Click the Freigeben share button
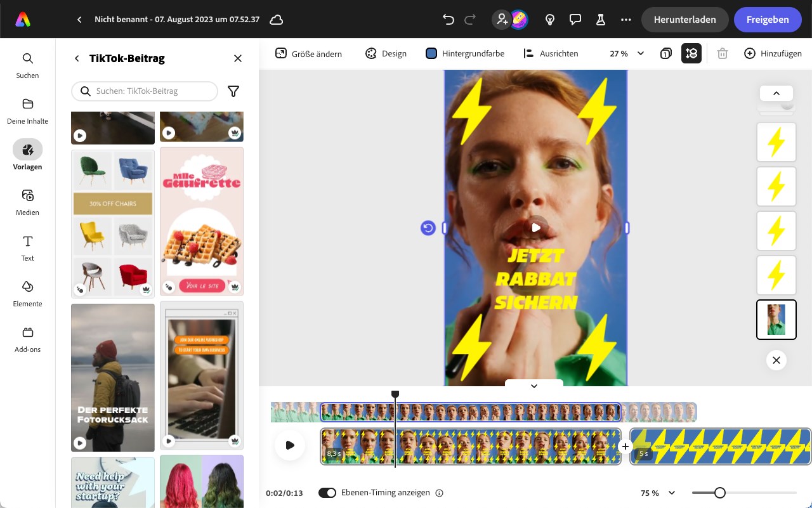Screen dimensions: 812x508 tap(768, 20)
